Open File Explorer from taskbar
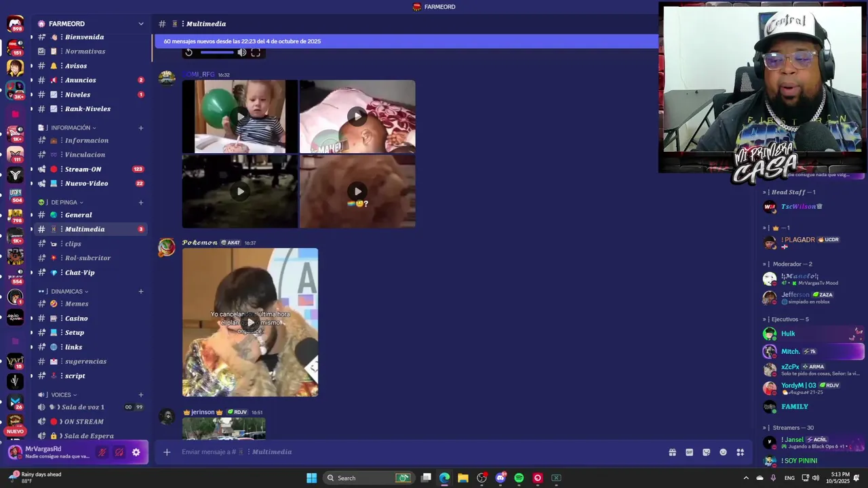 462,478
